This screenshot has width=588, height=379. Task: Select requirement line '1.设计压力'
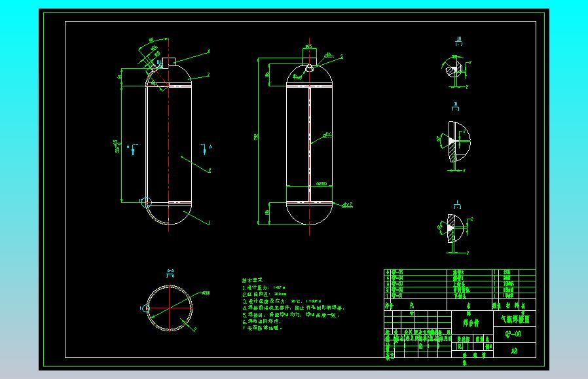click(x=264, y=287)
